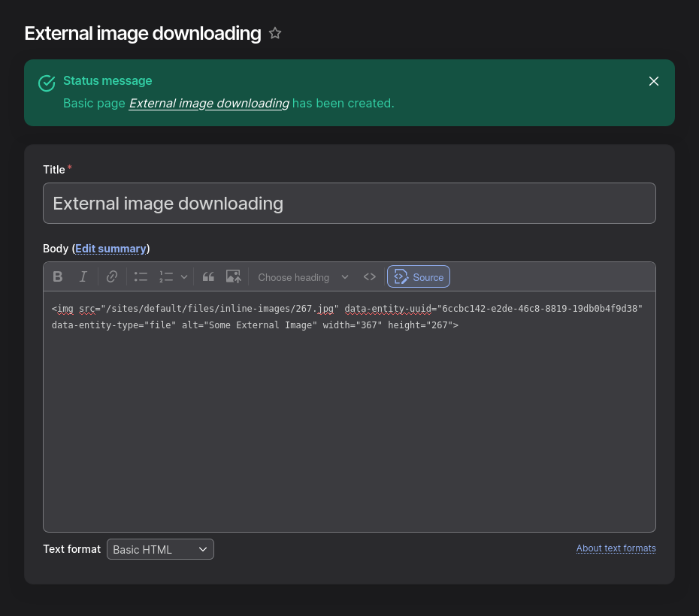Screen dimensions: 699x616
Task: Open the Choose heading dropdown
Action: click(x=303, y=277)
